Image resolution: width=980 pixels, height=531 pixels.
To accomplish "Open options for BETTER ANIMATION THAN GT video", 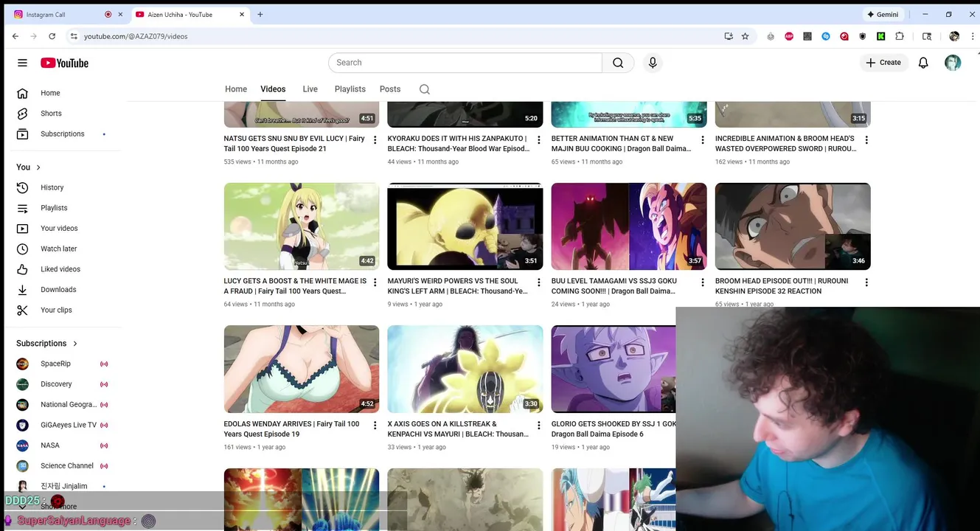I will pos(702,140).
